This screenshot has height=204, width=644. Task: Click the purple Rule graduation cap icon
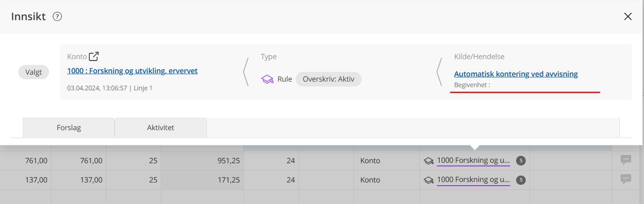[x=267, y=79]
